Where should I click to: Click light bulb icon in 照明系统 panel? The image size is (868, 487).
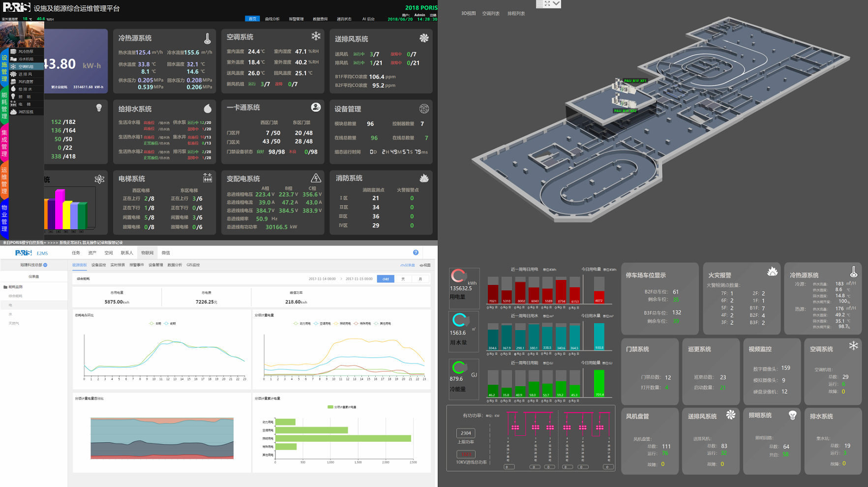792,415
